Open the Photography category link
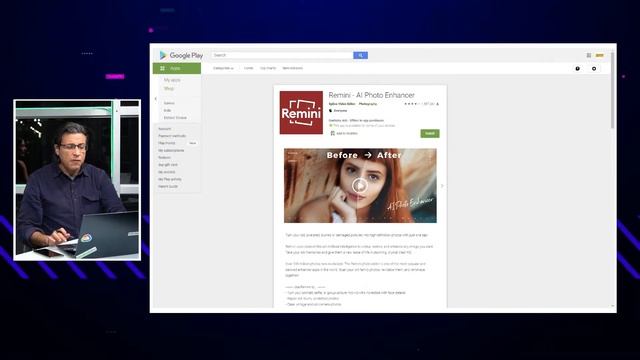Viewport: 640px width, 360px height. (368, 104)
